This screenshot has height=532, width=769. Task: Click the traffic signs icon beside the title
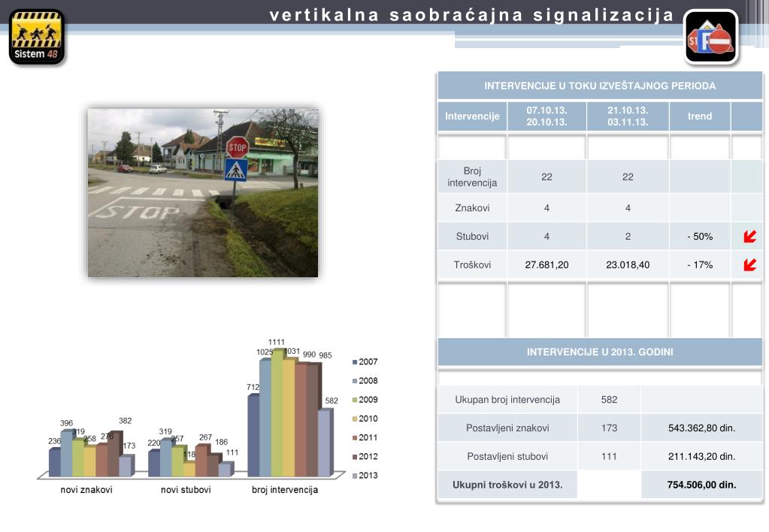pyautogui.click(x=710, y=38)
